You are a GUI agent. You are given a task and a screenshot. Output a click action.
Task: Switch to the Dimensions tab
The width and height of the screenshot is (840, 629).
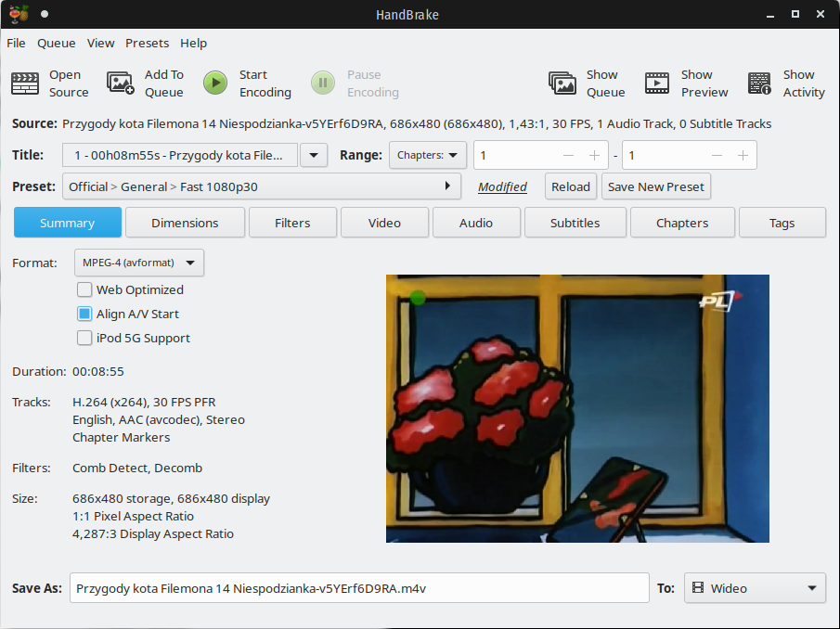tap(185, 223)
